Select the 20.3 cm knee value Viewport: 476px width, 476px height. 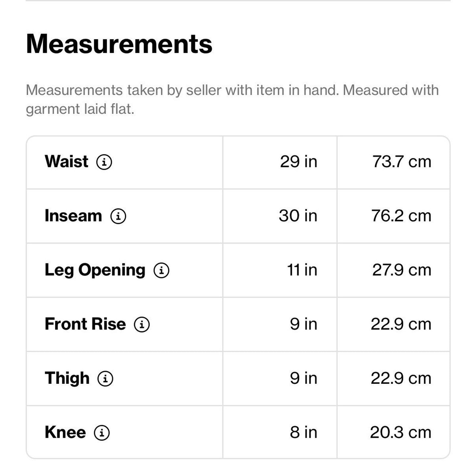400,433
